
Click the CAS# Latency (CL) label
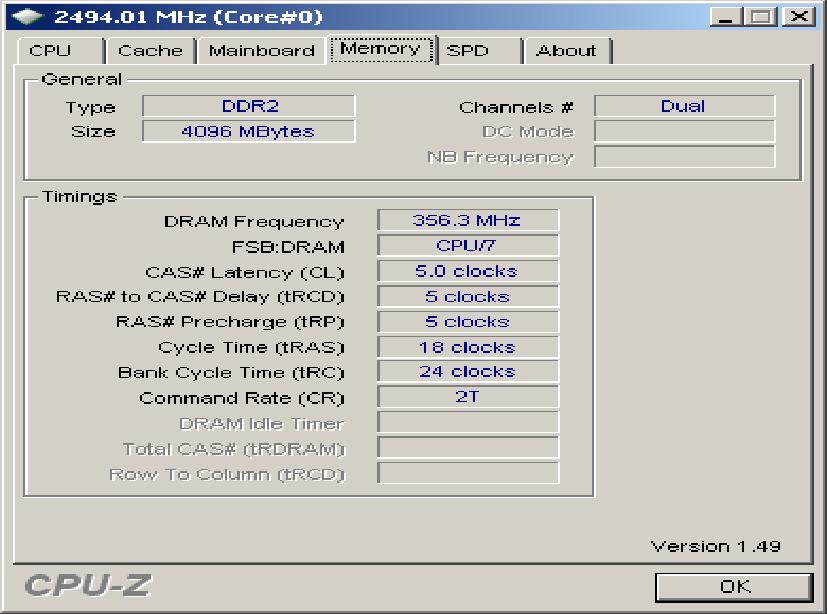(245, 273)
